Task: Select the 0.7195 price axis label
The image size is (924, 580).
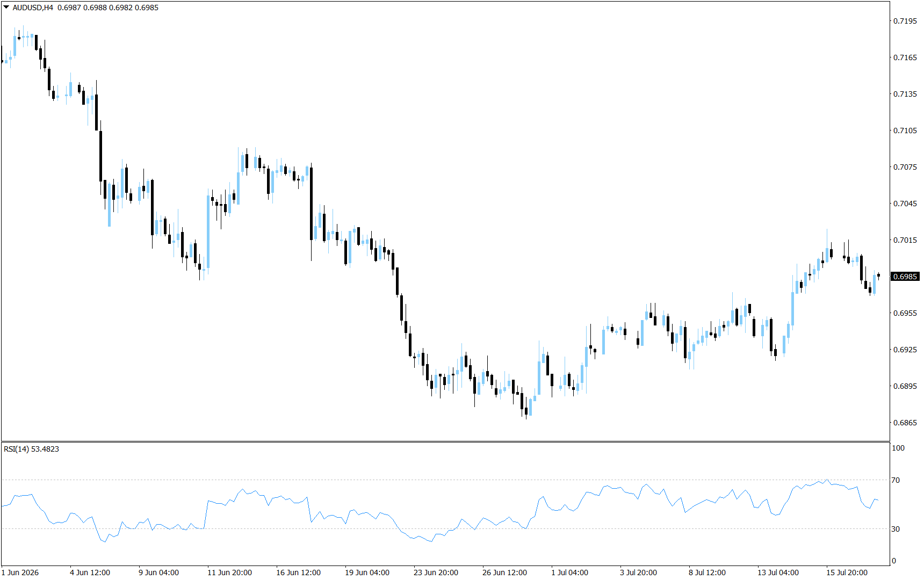Action: point(905,21)
